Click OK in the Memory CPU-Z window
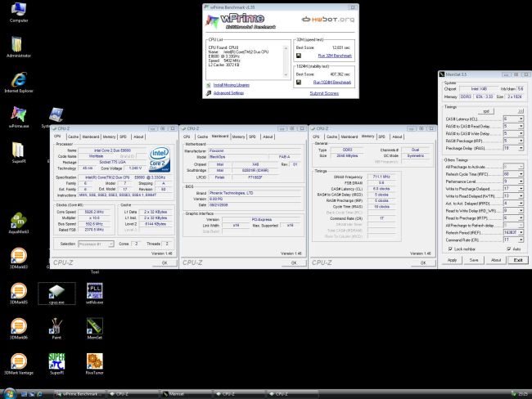532x399 pixels. tap(423, 262)
